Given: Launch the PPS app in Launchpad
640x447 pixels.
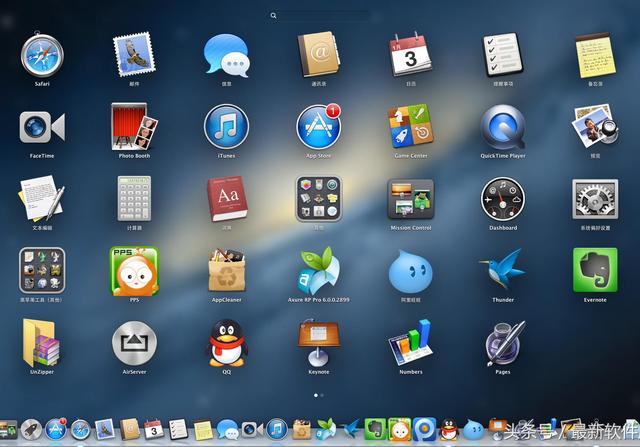Looking at the screenshot, I should click(x=134, y=271).
